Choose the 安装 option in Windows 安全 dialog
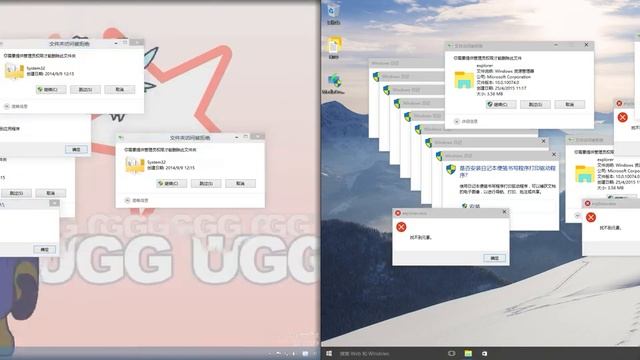The width and height of the screenshot is (640, 360). point(471,206)
